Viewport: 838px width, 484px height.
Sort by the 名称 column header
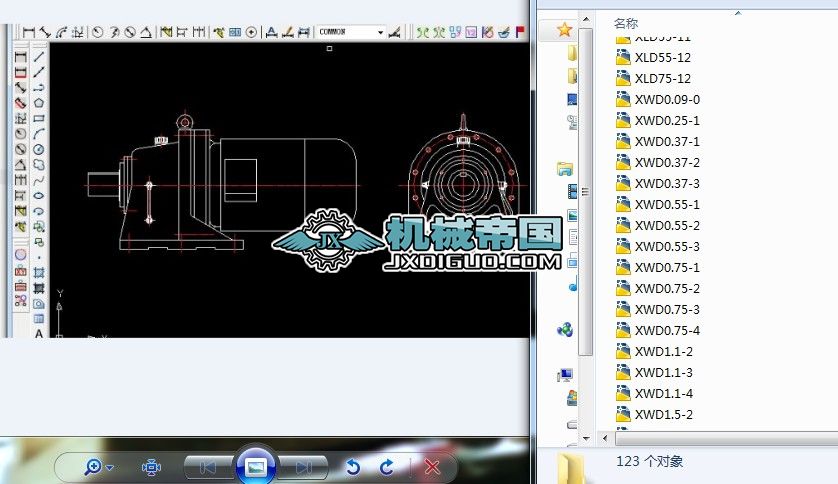click(x=626, y=22)
